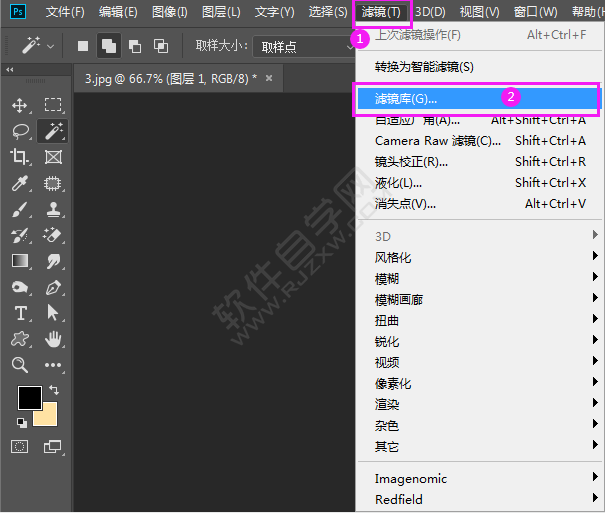605x513 pixels.
Task: Select the Eyedropper tool
Action: pos(20,183)
